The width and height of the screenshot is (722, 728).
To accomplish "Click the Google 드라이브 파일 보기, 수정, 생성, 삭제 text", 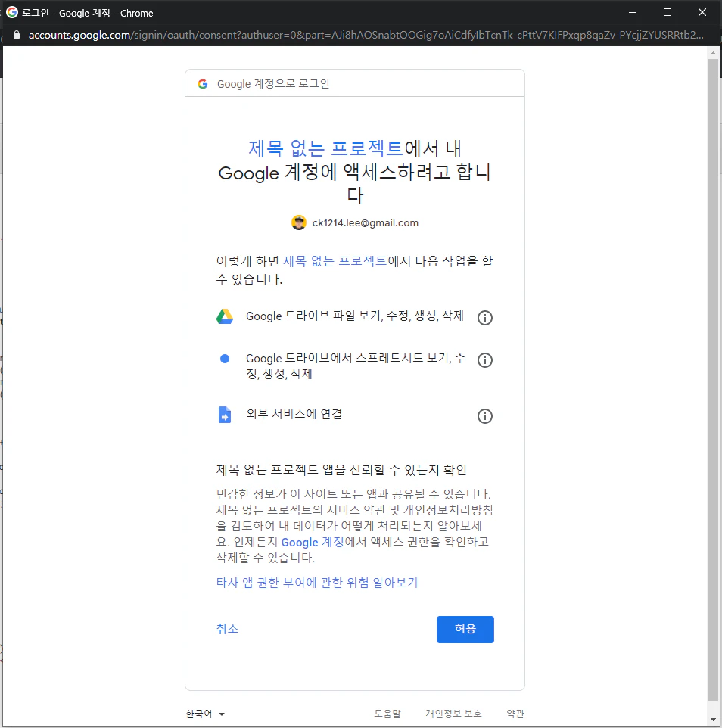I will 355,316.
